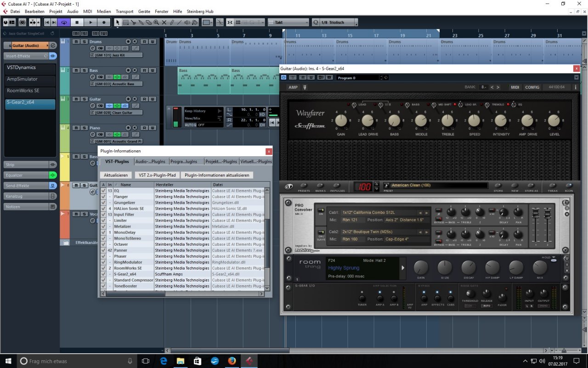
Task: Enable record on the Guitar MIDI track
Action: coord(128,99)
